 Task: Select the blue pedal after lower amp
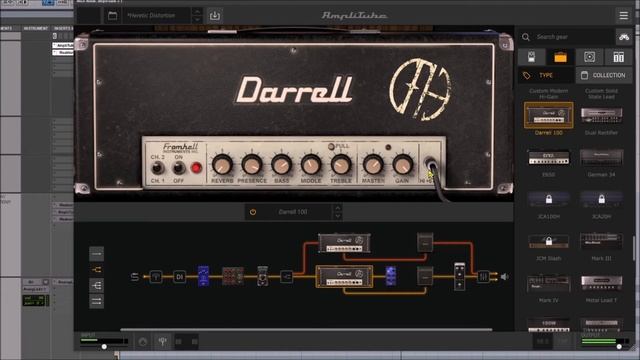[x=391, y=276]
